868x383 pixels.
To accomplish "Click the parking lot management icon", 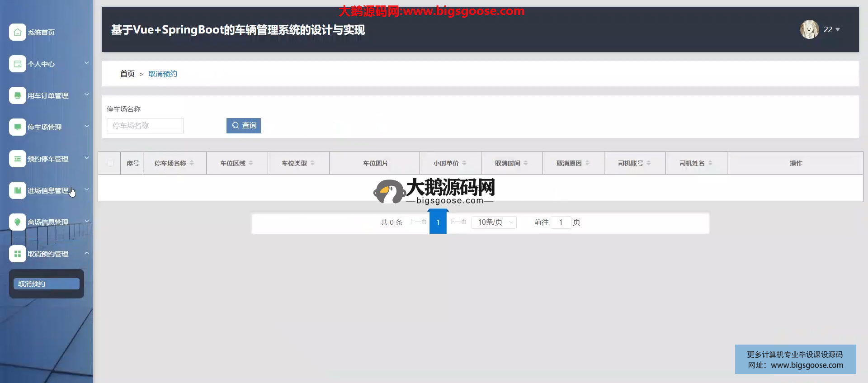I will point(17,127).
